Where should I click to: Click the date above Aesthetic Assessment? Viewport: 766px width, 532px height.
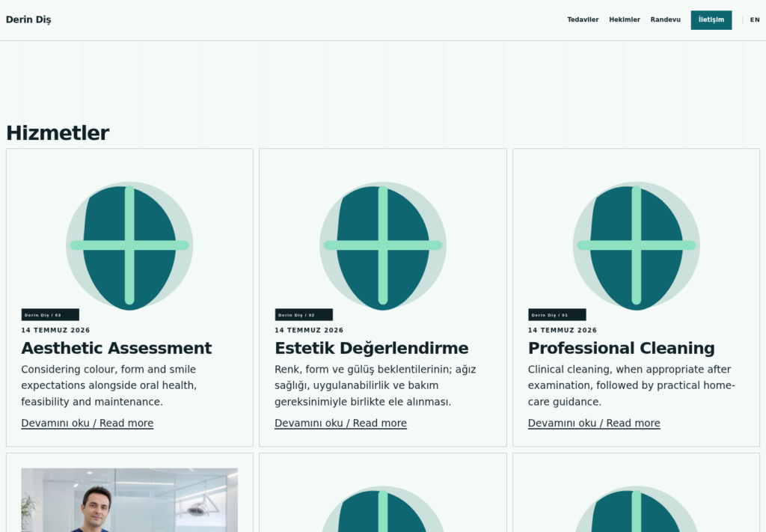click(55, 330)
